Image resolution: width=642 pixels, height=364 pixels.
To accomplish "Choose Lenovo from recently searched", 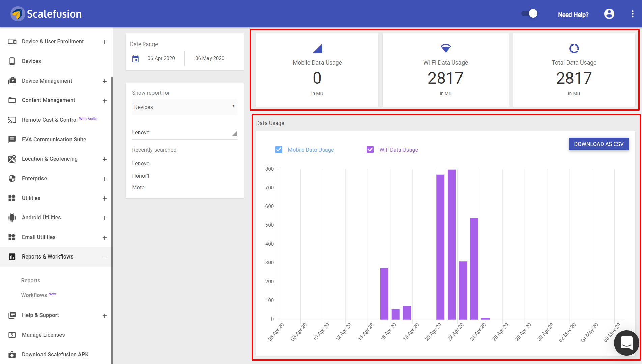I will pyautogui.click(x=141, y=164).
